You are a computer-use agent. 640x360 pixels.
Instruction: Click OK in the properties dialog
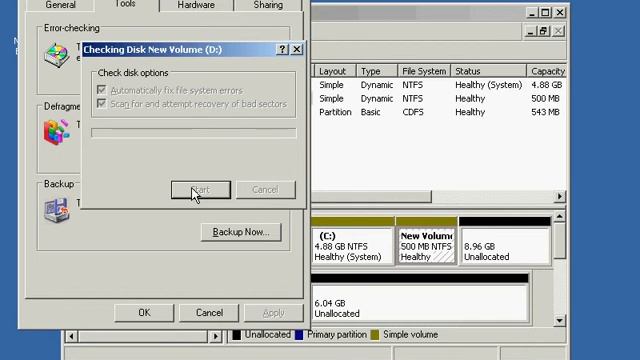(x=144, y=313)
